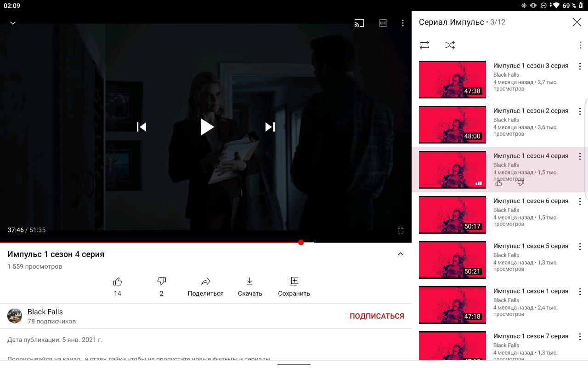The height and width of the screenshot is (368, 588).
Task: Open the options for Импульс 1 сезон 2 серия
Action: click(x=580, y=111)
